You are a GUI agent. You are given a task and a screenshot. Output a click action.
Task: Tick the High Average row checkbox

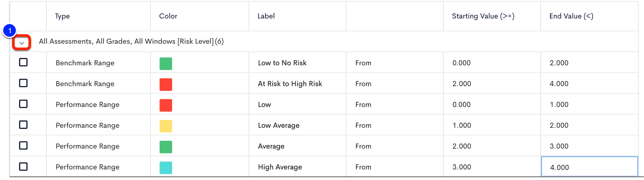[23, 166]
